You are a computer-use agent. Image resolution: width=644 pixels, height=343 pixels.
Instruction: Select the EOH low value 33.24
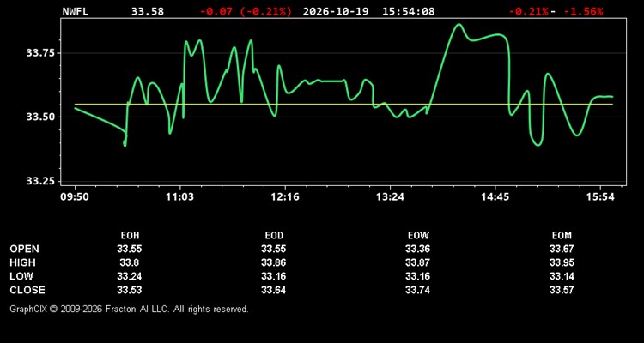130,276
